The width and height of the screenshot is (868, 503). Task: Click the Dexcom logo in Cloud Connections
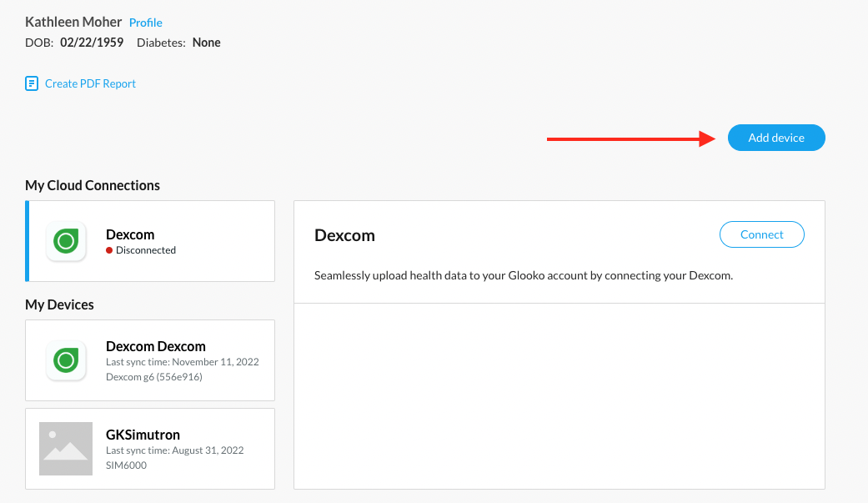pyautogui.click(x=66, y=241)
